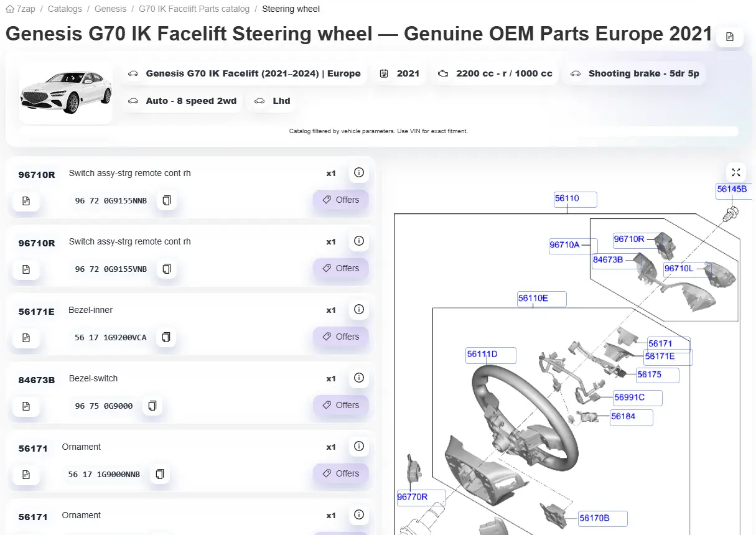Go to Catalogs breadcrumb
The width and height of the screenshot is (756, 535).
65,9
